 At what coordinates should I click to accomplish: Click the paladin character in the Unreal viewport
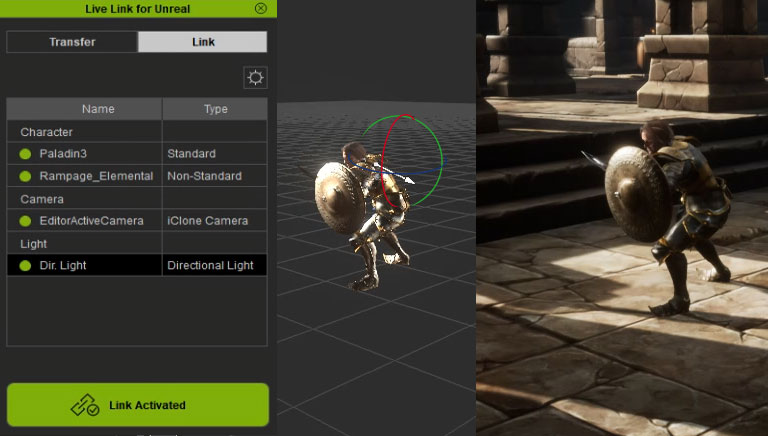coord(667,216)
